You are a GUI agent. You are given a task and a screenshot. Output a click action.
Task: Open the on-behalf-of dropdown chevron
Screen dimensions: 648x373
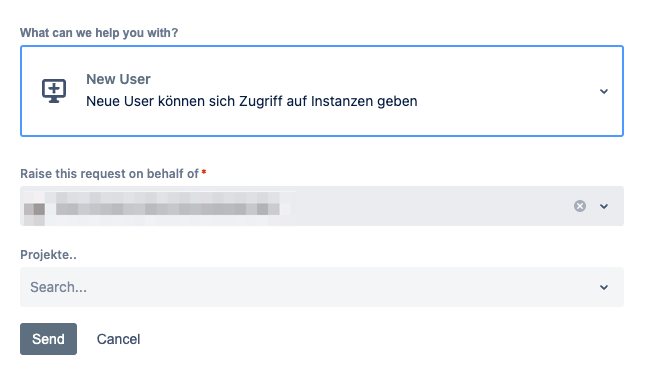604,206
